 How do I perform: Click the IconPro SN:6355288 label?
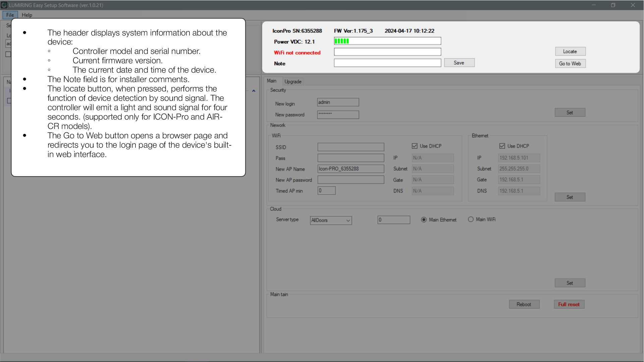point(297,31)
